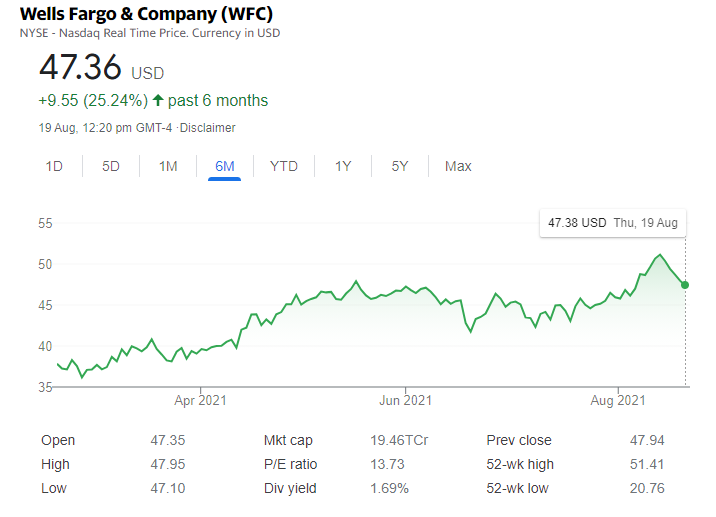Image resolution: width=716 pixels, height=517 pixels.
Task: Click the 47.36 current price value
Action: click(80, 67)
